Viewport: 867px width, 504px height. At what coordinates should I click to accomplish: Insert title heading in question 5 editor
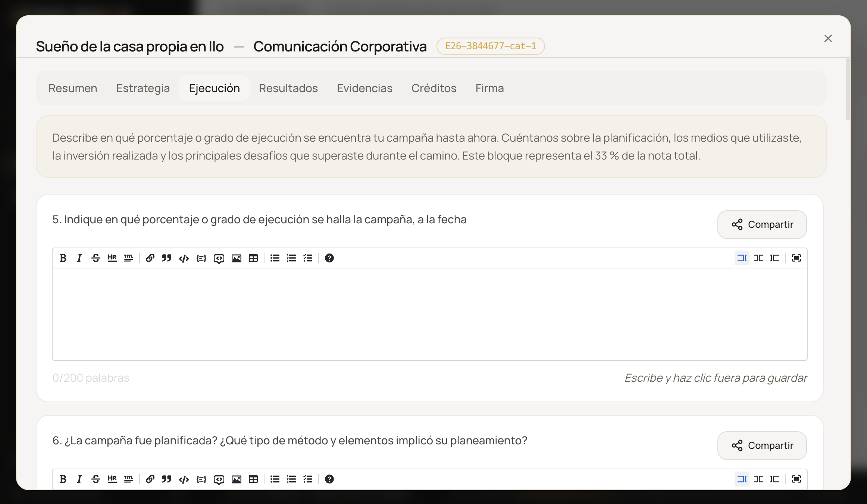tap(128, 258)
